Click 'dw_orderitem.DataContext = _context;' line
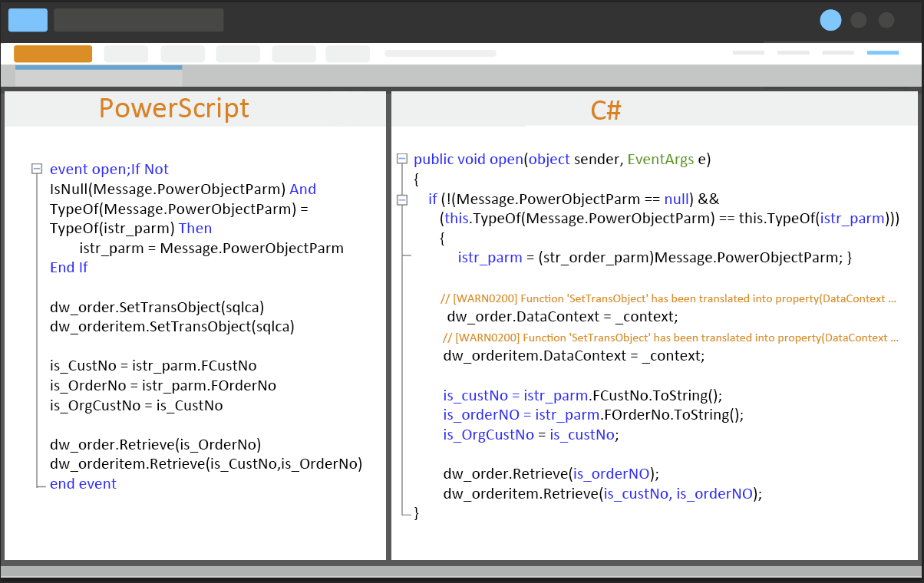The width and height of the screenshot is (924, 583). 573,356
